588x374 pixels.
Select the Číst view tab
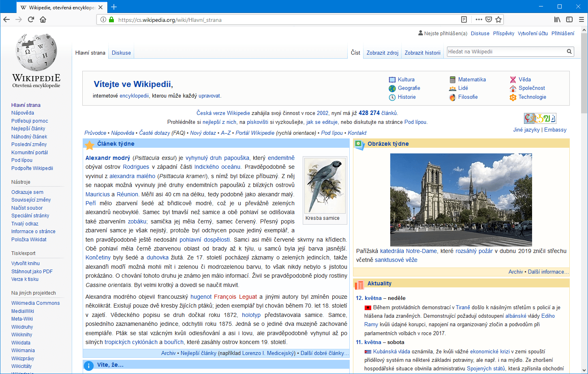coord(355,53)
